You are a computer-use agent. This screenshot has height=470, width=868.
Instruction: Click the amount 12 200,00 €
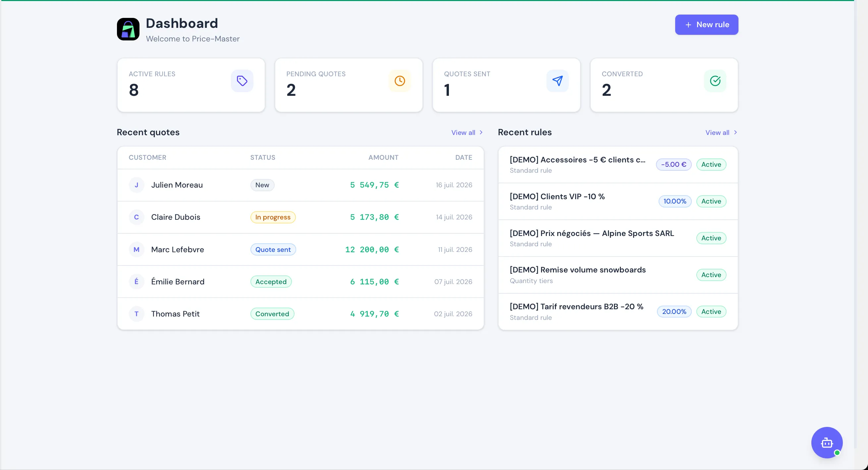pyautogui.click(x=372, y=250)
